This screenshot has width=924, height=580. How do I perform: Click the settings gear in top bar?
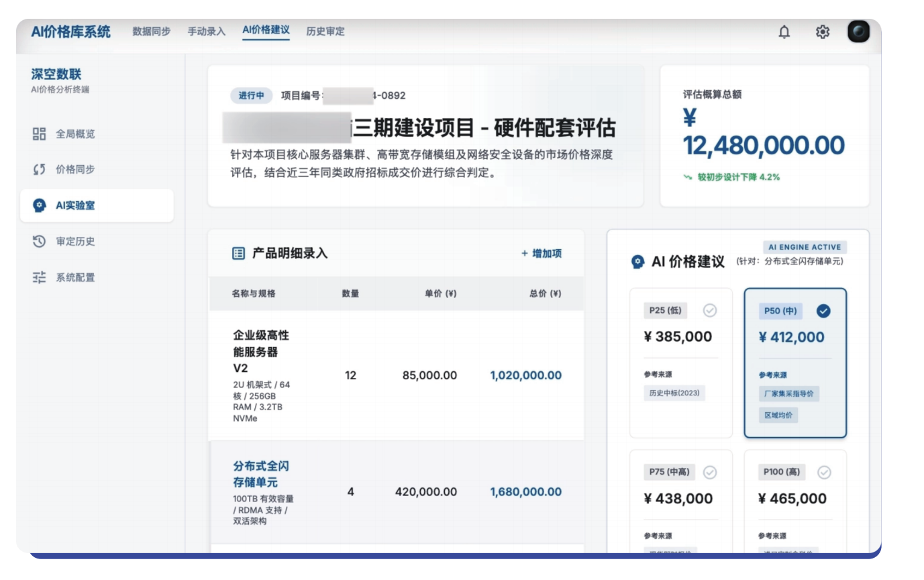click(822, 31)
